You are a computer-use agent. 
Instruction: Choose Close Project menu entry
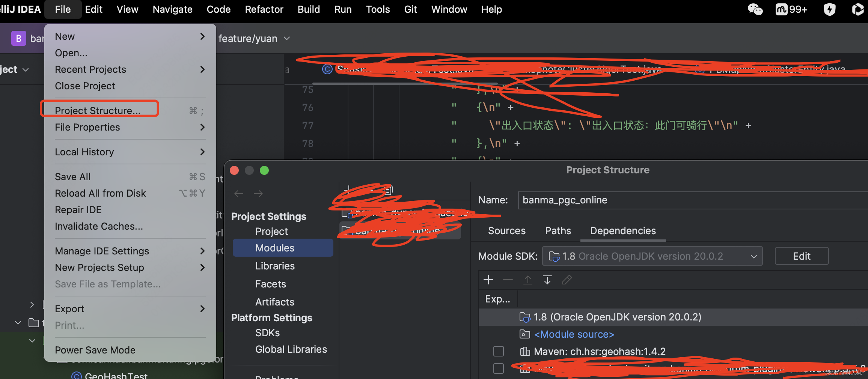click(x=130, y=86)
